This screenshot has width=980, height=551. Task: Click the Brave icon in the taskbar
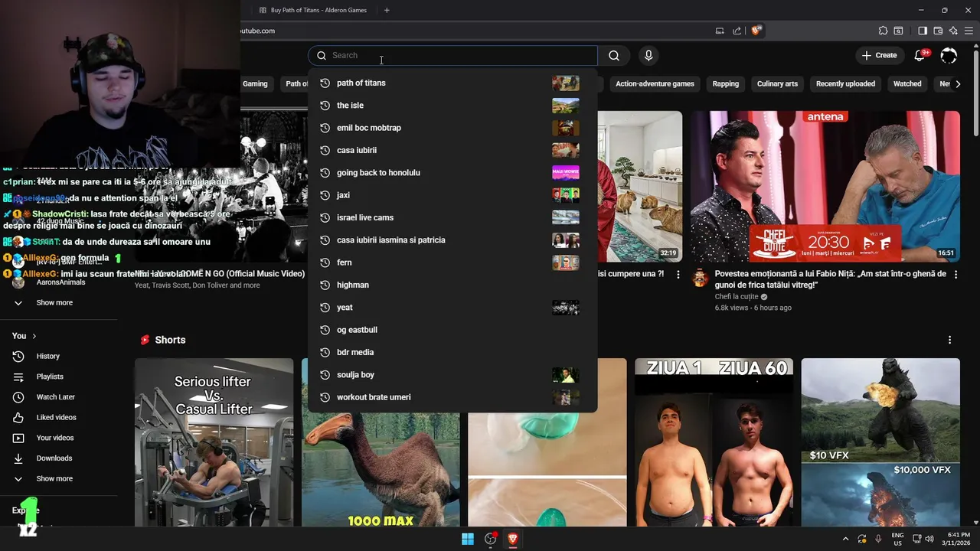point(513,539)
